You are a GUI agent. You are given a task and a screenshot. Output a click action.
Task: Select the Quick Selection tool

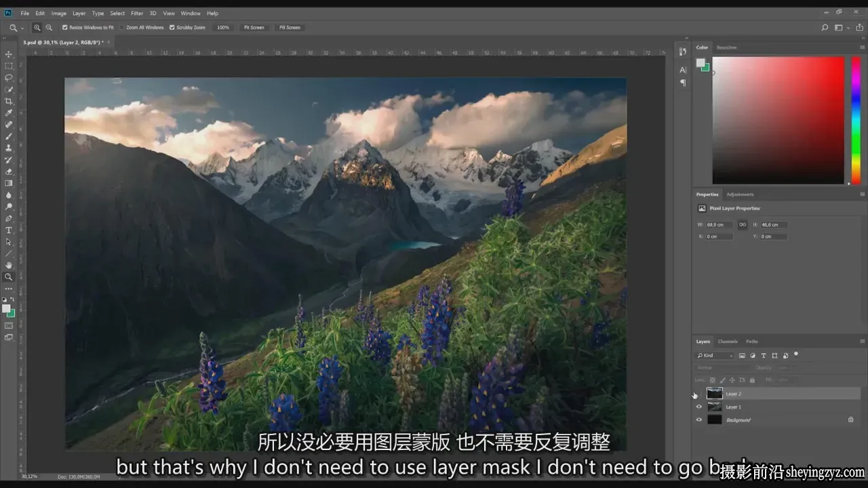(x=9, y=89)
